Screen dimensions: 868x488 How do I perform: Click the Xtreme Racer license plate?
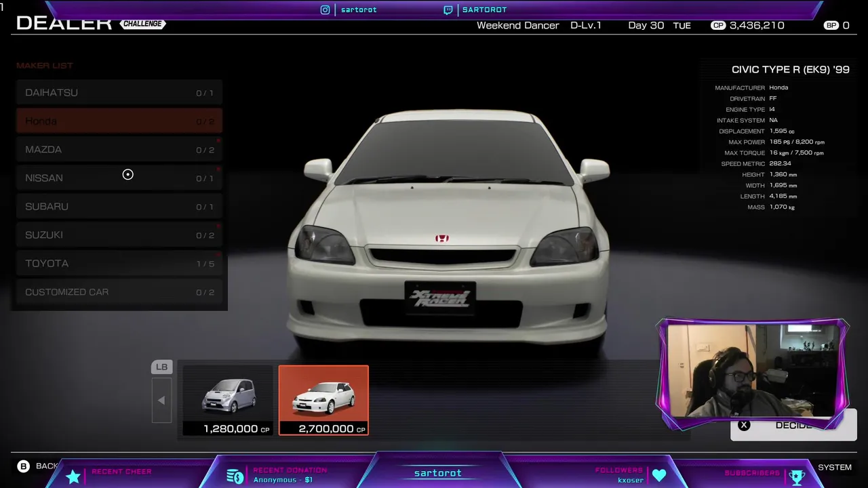pyautogui.click(x=440, y=298)
